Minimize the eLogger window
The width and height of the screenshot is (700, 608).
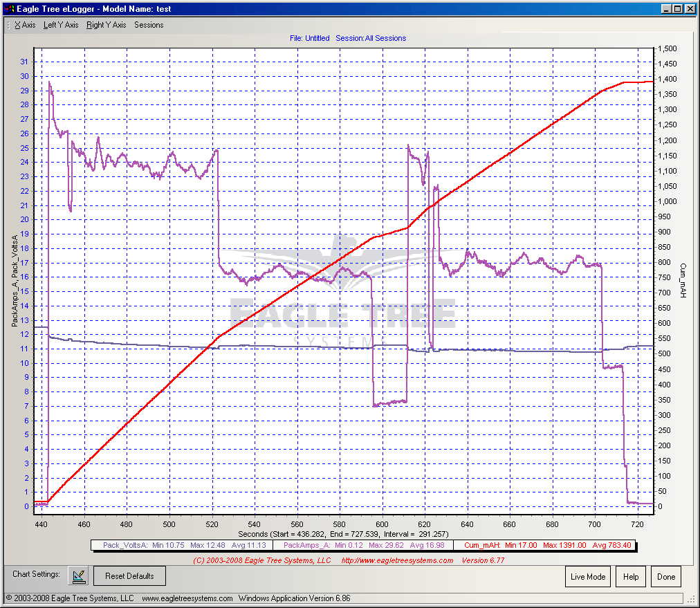(x=667, y=9)
